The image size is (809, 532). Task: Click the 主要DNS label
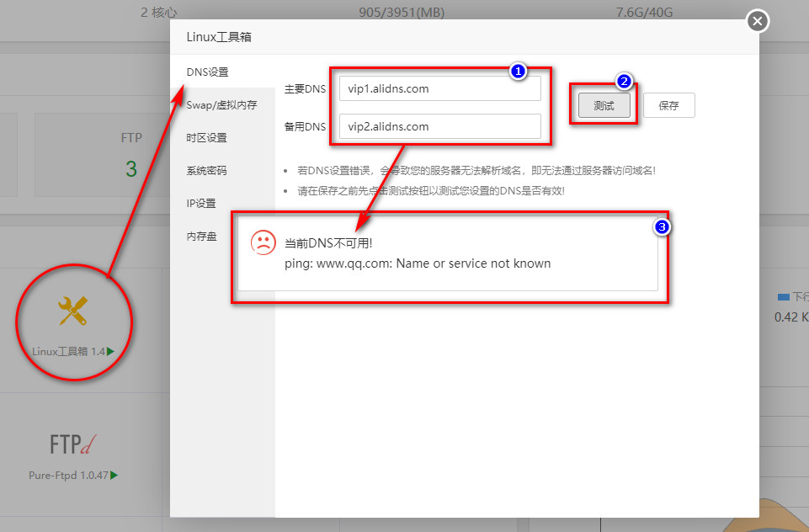click(x=305, y=88)
